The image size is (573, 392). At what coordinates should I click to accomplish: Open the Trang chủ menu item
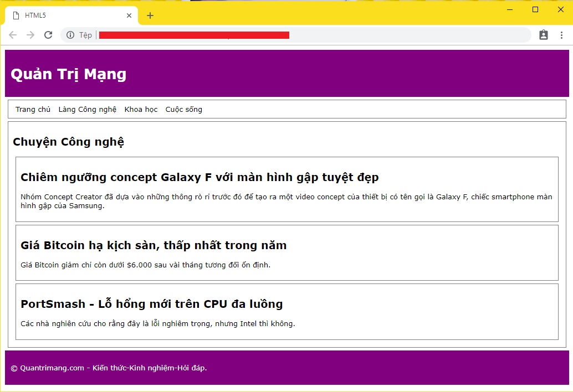(x=33, y=109)
